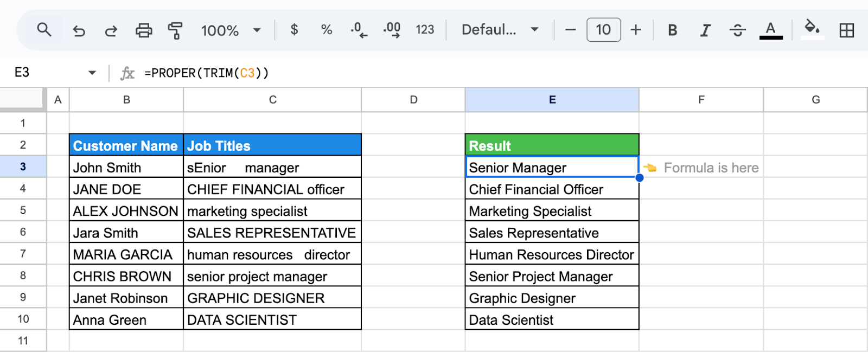The height and width of the screenshot is (352, 868).
Task: Open the 100% zoom dropdown
Action: (231, 30)
